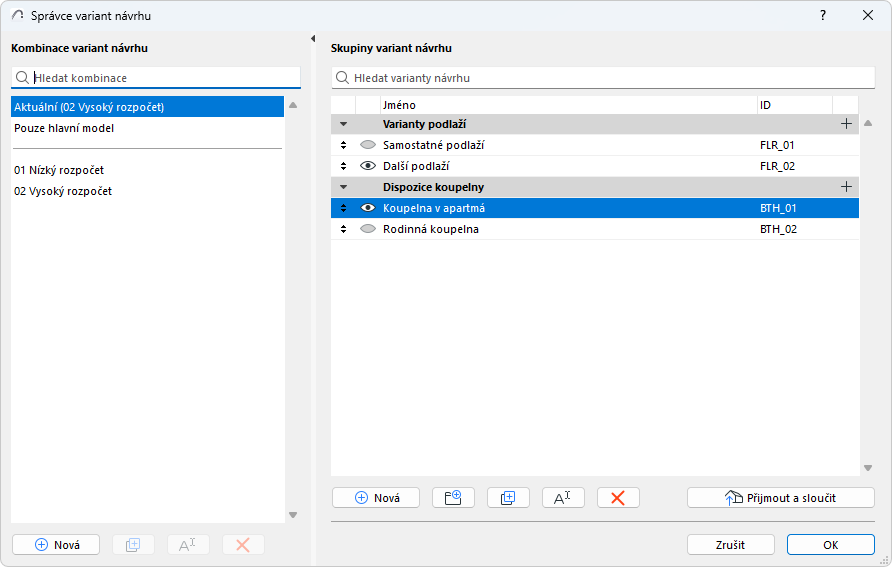
Task: Select 01 Nízký rozpočet combination
Action: coord(147,170)
